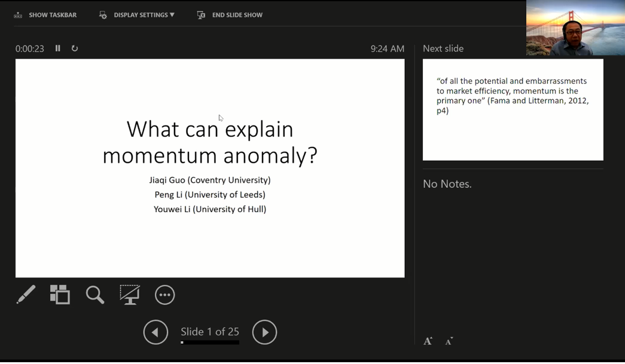Select the pen and laser pointer tools
The image size is (625, 364).
(26, 295)
